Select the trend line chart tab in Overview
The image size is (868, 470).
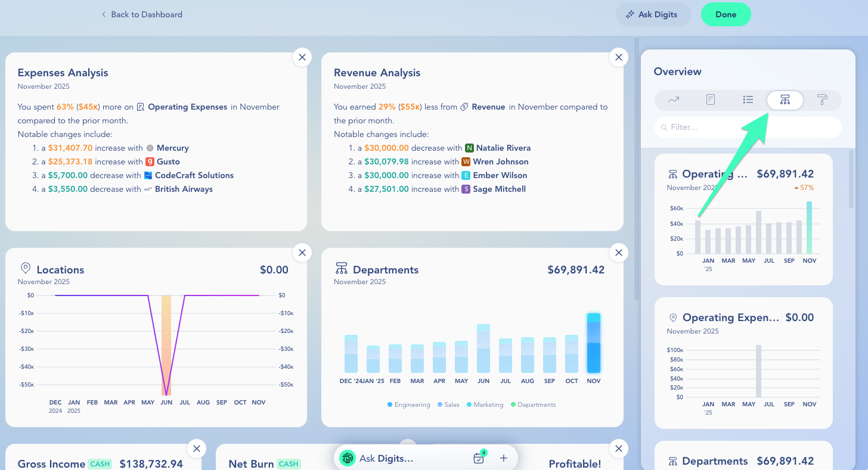point(674,100)
